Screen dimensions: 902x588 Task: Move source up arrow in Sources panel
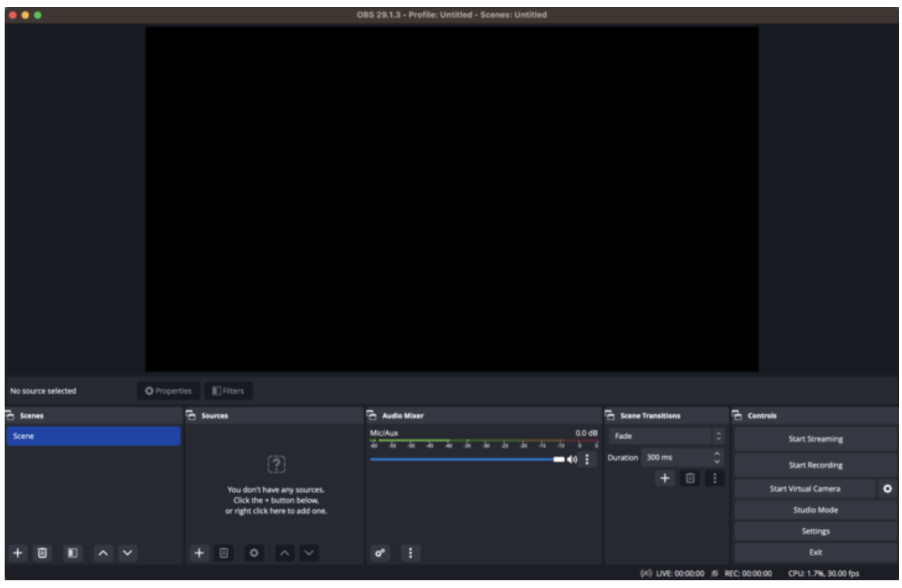pos(284,552)
